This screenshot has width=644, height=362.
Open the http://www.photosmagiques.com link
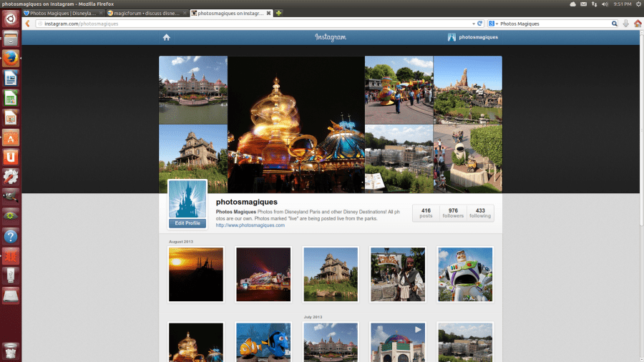(250, 225)
